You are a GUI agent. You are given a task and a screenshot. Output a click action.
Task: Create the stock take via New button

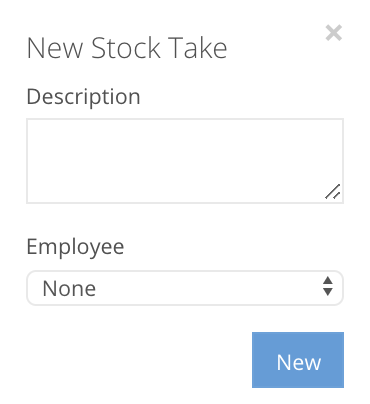pyautogui.click(x=298, y=360)
